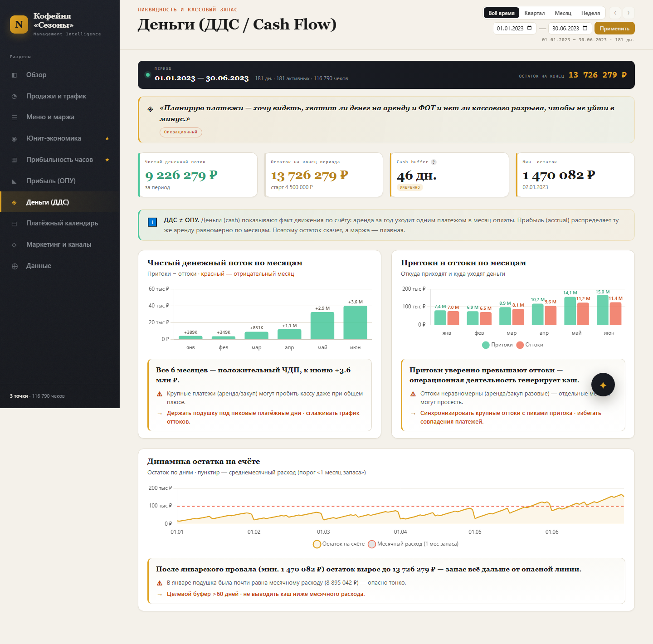653x644 pixels.
Task: Click the end date field 30.06.2023
Action: (570, 28)
